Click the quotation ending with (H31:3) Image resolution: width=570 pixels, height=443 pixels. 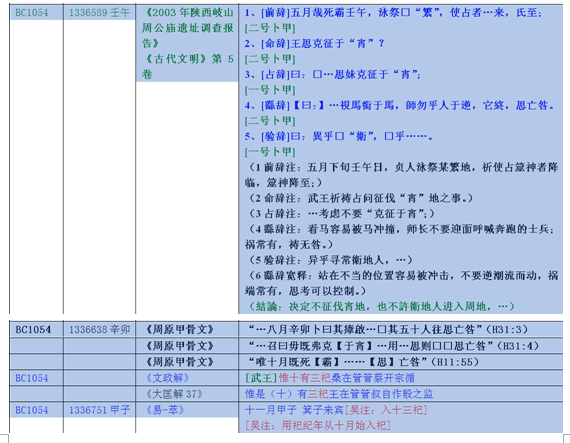pos(387,330)
